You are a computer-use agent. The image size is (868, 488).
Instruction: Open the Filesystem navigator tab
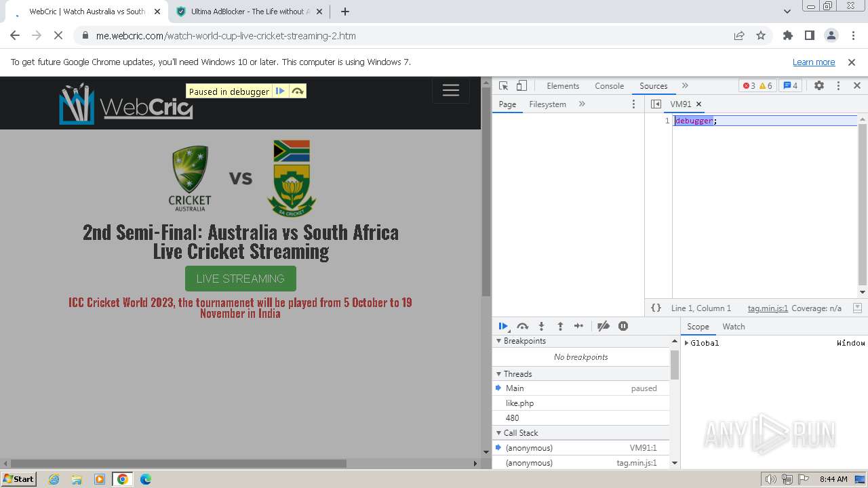click(547, 104)
